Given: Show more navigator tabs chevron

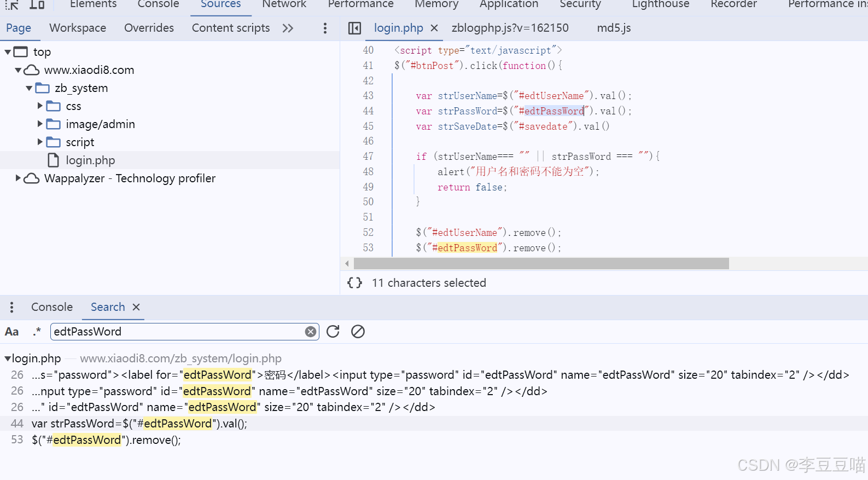Looking at the screenshot, I should (288, 28).
